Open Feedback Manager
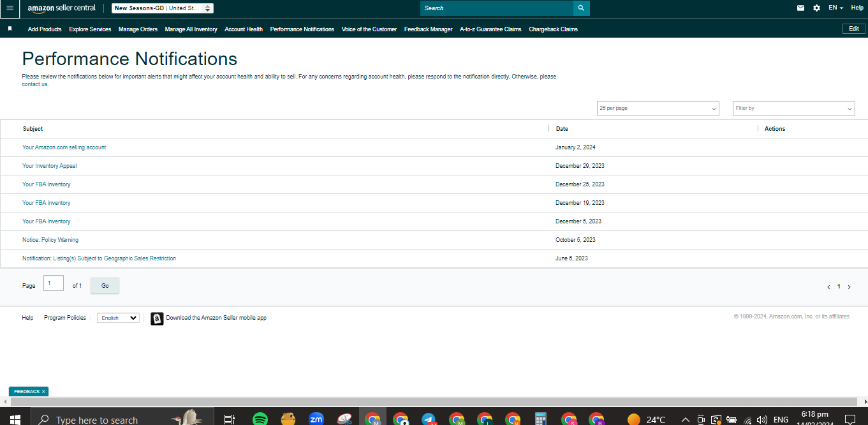The height and width of the screenshot is (425, 868). [428, 29]
